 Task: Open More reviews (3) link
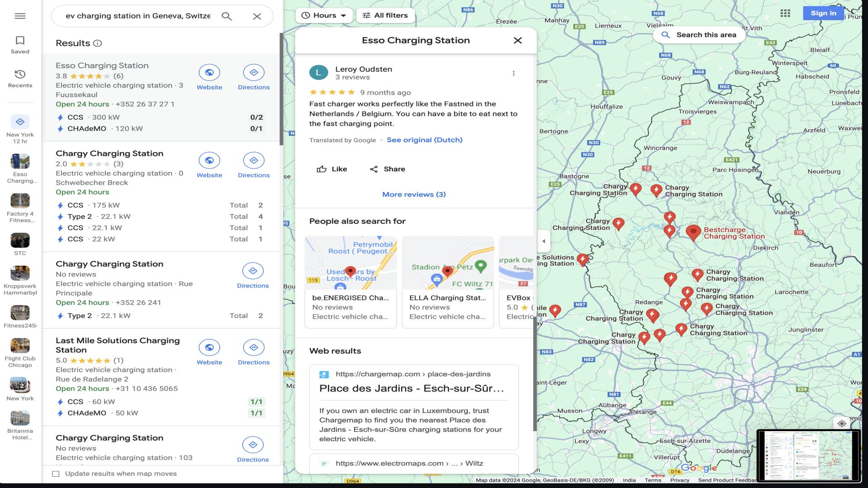[x=414, y=194]
